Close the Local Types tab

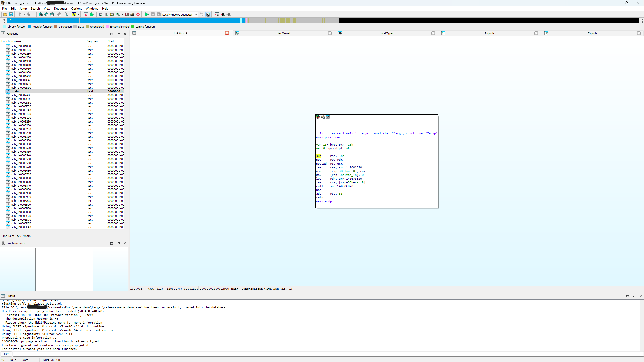(433, 33)
